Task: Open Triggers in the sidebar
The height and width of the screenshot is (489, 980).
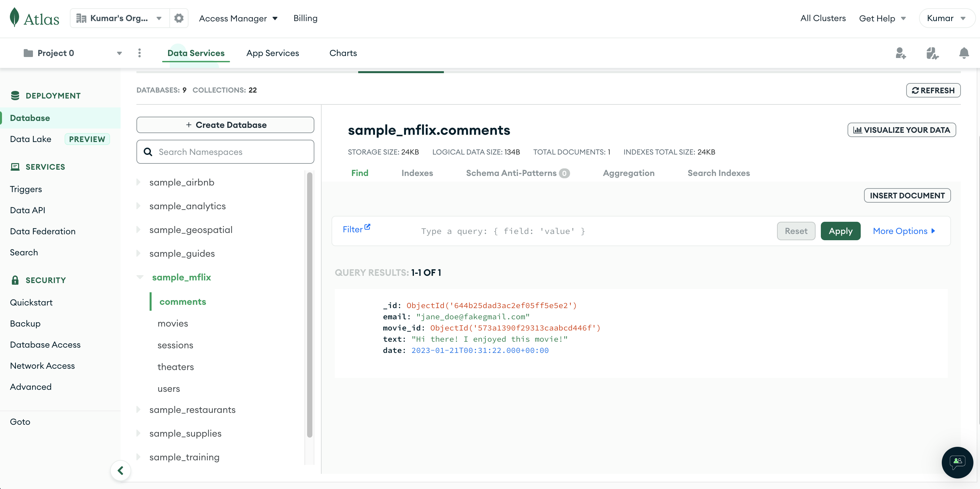Action: click(26, 189)
